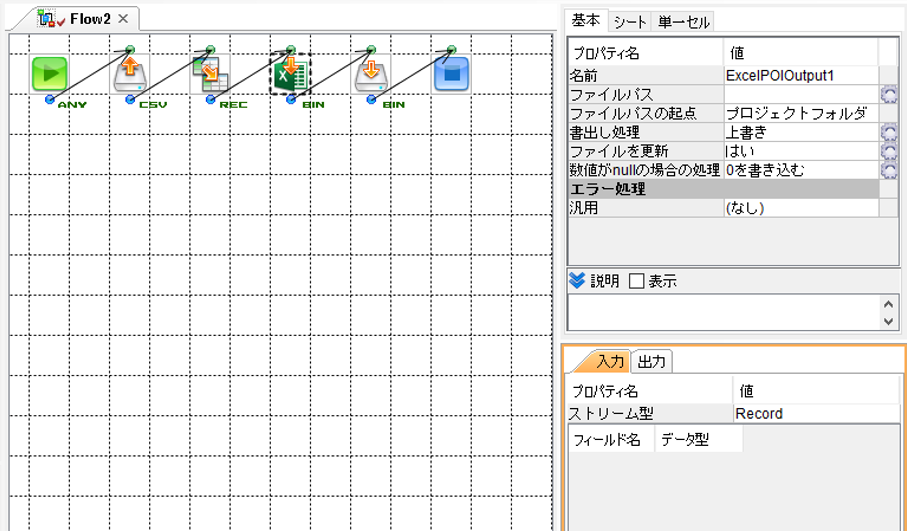Screen dimensions: 907x532
Task: Switch to the 出力 stream tab
Action: pyautogui.click(x=652, y=362)
